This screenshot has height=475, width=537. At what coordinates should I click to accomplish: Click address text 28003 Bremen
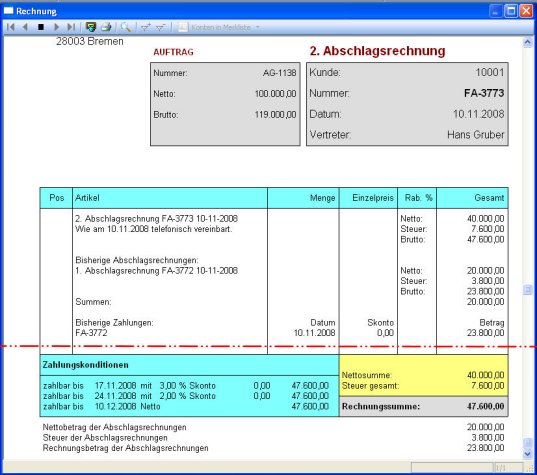(90, 41)
